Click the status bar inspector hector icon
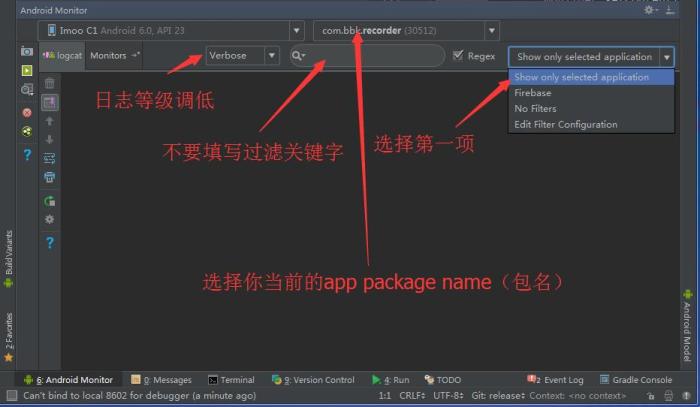The height and width of the screenshot is (407, 700). [669, 396]
